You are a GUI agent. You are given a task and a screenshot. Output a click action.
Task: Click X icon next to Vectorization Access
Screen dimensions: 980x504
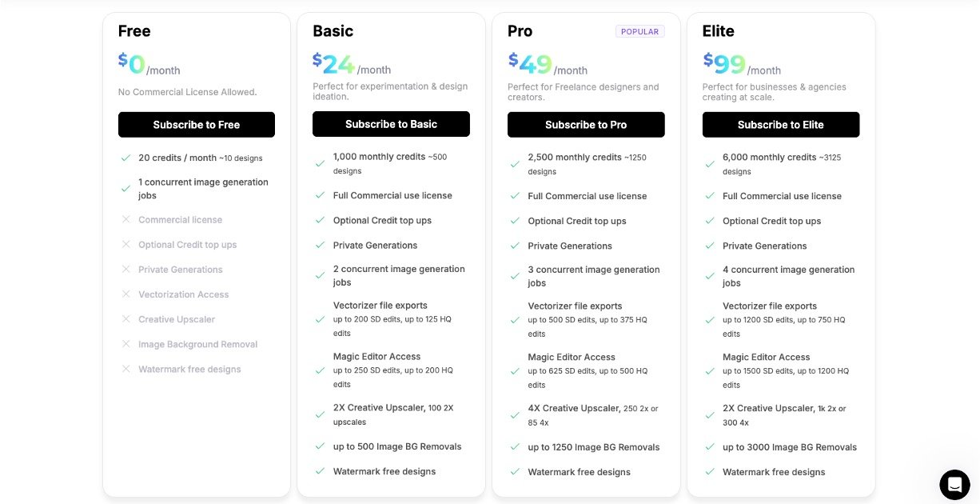coord(125,294)
